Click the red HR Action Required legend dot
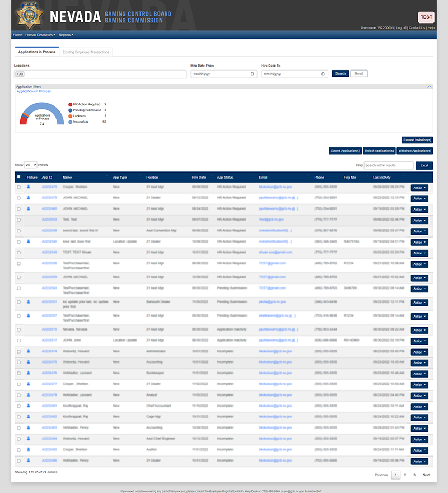 coord(71,104)
